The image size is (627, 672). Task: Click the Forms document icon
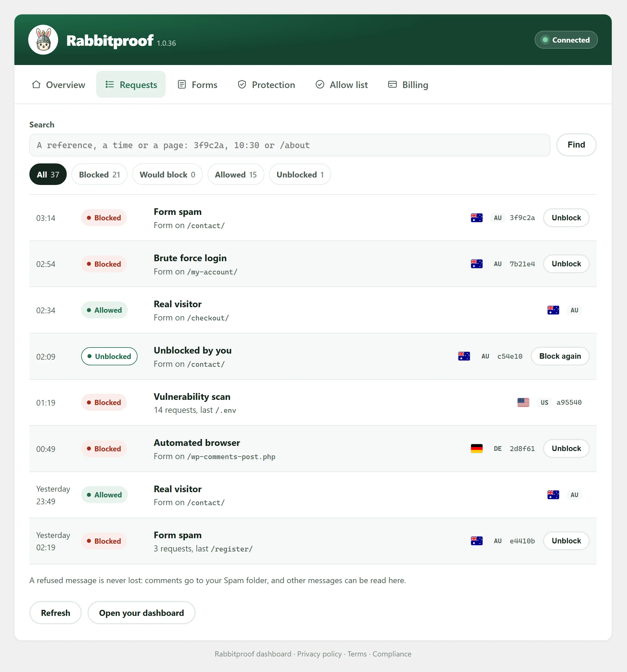(x=182, y=85)
